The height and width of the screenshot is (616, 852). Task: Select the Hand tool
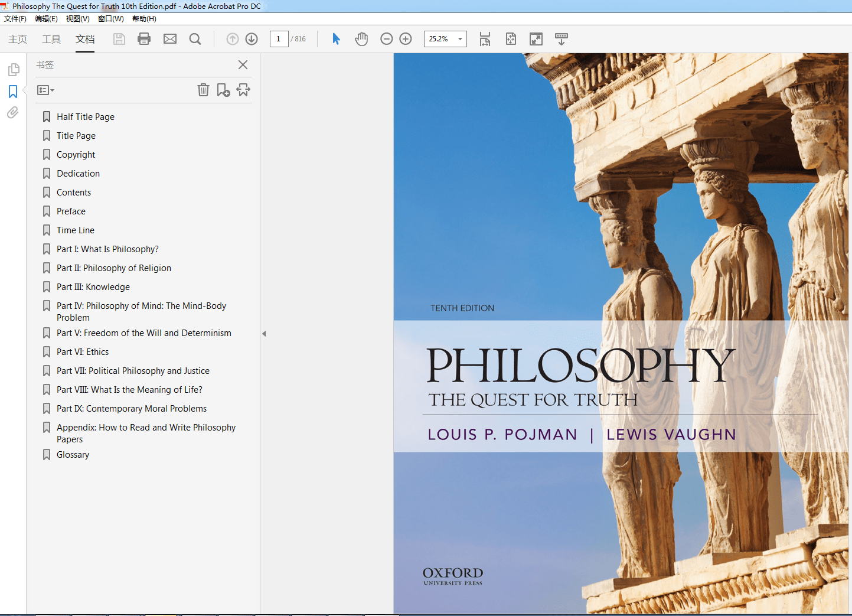[x=361, y=38]
